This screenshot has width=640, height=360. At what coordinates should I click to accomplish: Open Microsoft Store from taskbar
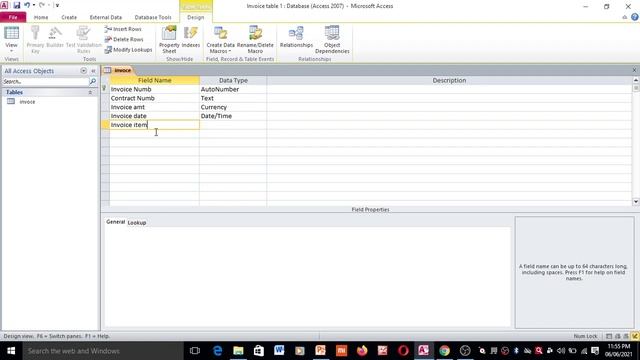tap(259, 351)
